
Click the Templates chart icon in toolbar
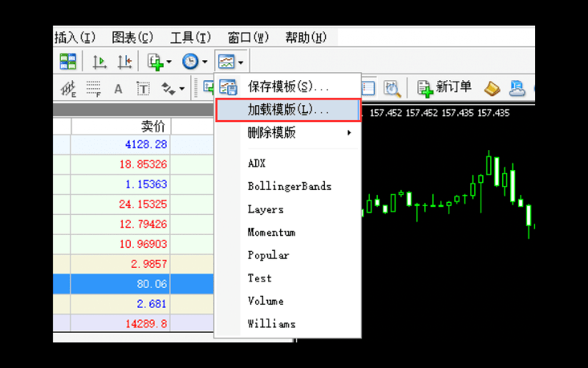point(226,61)
